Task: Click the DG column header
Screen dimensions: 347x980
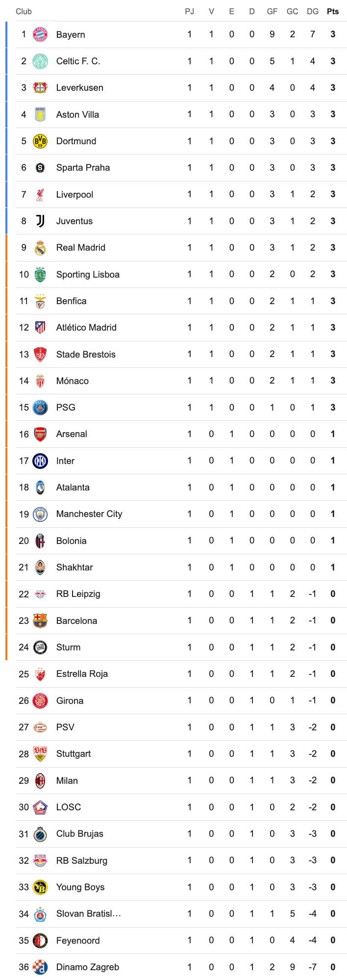Action: [312, 11]
